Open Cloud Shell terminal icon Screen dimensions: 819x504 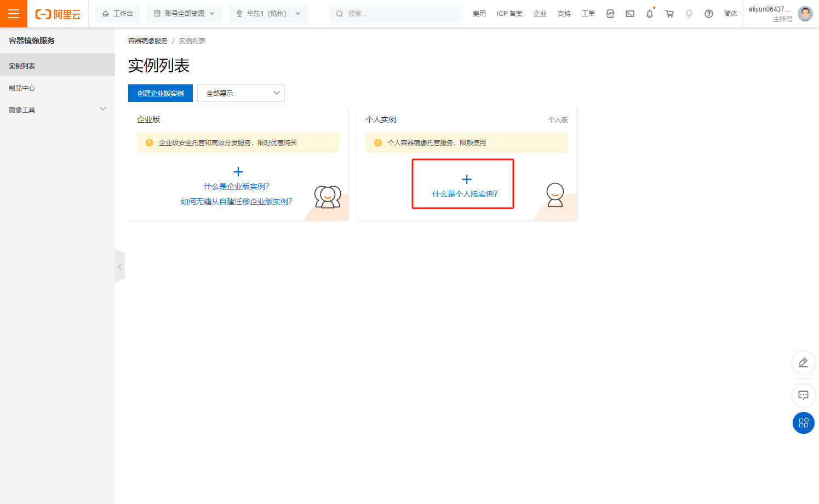point(629,13)
